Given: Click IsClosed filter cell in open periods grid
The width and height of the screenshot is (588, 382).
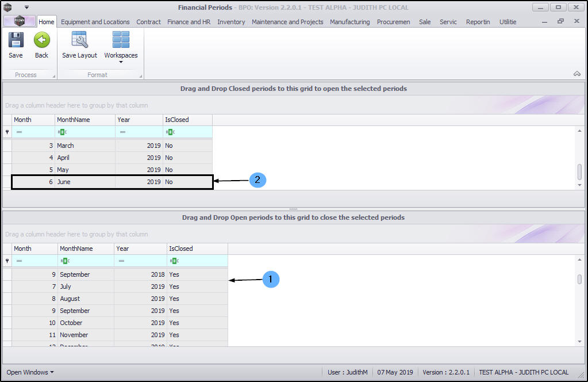Looking at the screenshot, I should coord(187,132).
